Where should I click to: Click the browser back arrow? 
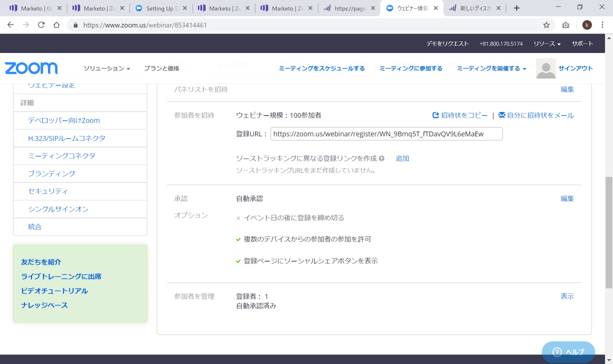coord(10,25)
